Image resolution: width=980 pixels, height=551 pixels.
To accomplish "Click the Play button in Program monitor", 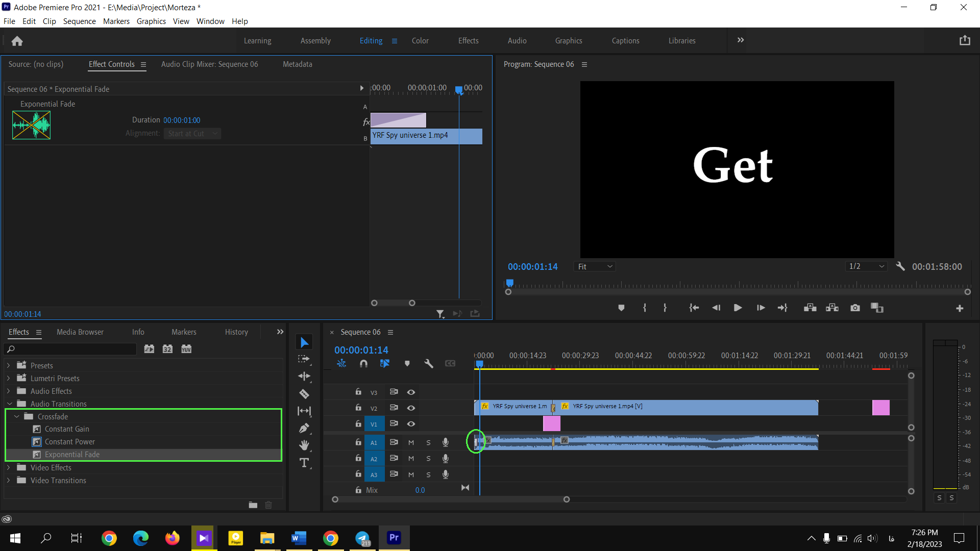I will (739, 308).
